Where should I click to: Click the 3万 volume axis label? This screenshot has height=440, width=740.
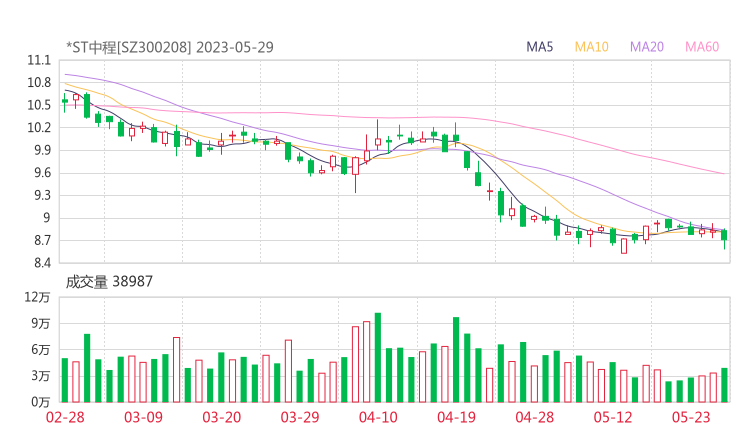click(41, 376)
